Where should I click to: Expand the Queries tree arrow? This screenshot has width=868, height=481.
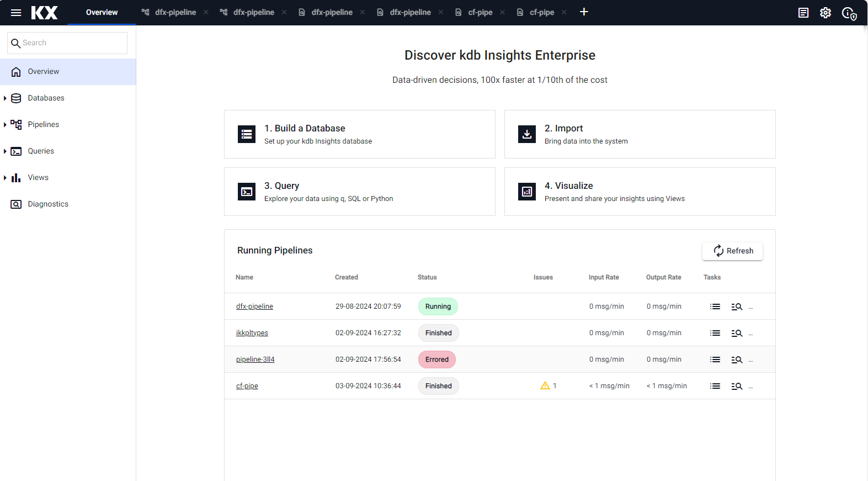[x=5, y=151]
